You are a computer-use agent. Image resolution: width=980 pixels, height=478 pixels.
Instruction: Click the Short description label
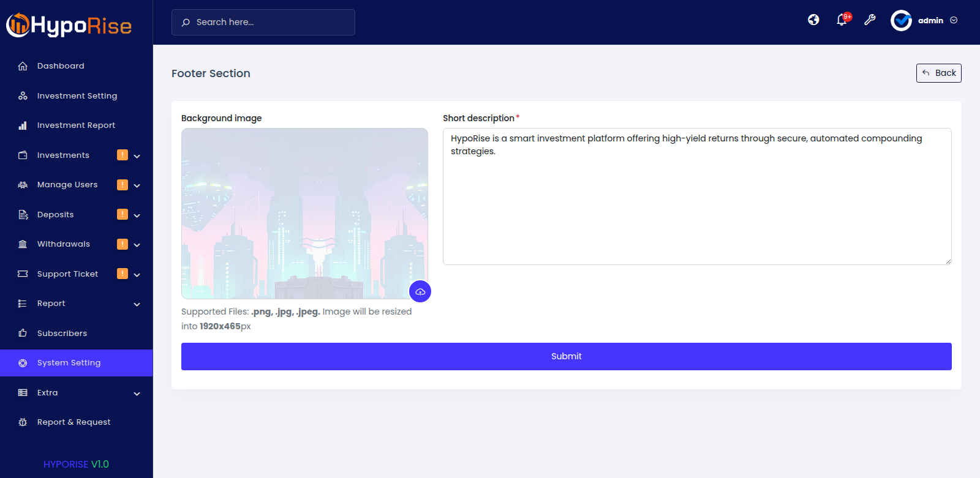pos(478,118)
